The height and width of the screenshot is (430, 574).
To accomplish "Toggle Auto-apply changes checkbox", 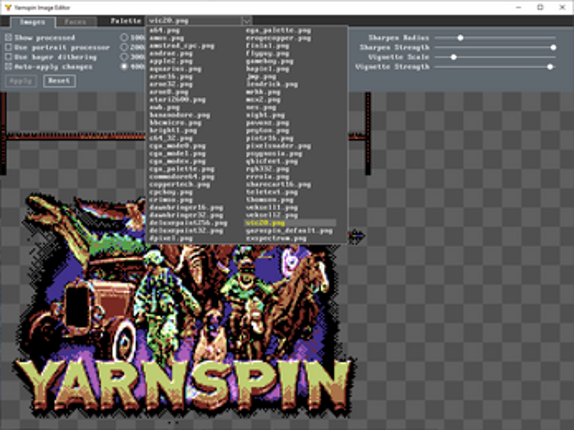I will pos(9,67).
